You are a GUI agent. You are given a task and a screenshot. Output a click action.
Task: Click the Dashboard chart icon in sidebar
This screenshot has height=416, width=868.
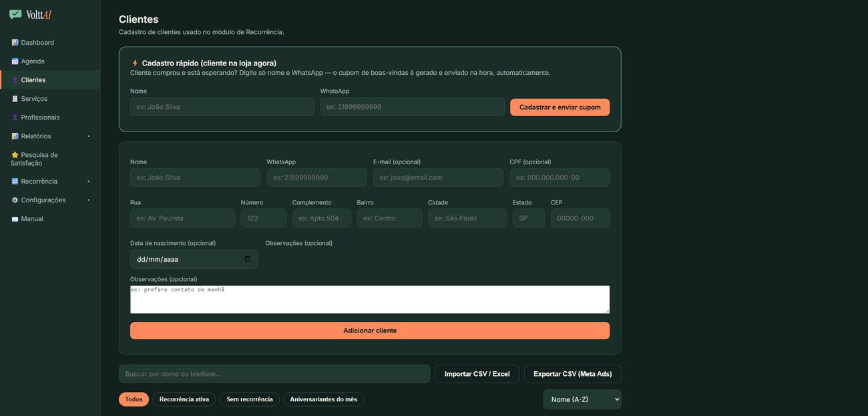[15, 43]
